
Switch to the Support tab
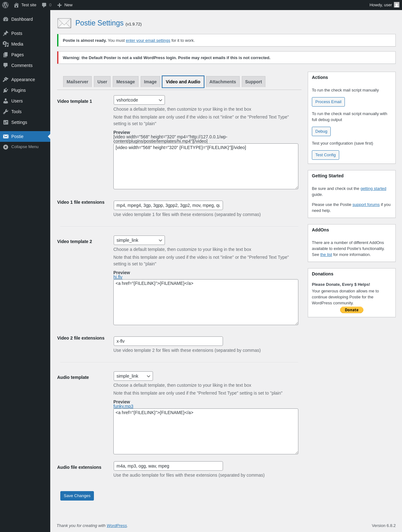[x=253, y=82]
